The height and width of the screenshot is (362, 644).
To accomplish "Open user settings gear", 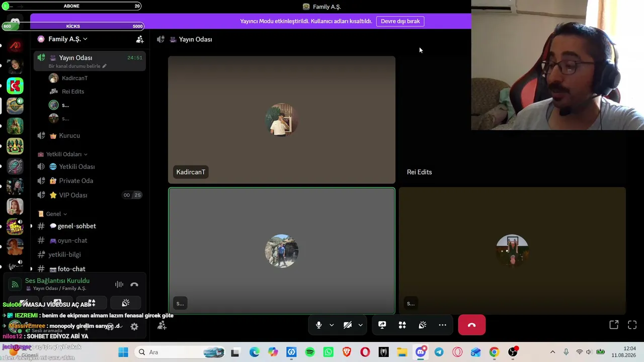I will tap(134, 326).
